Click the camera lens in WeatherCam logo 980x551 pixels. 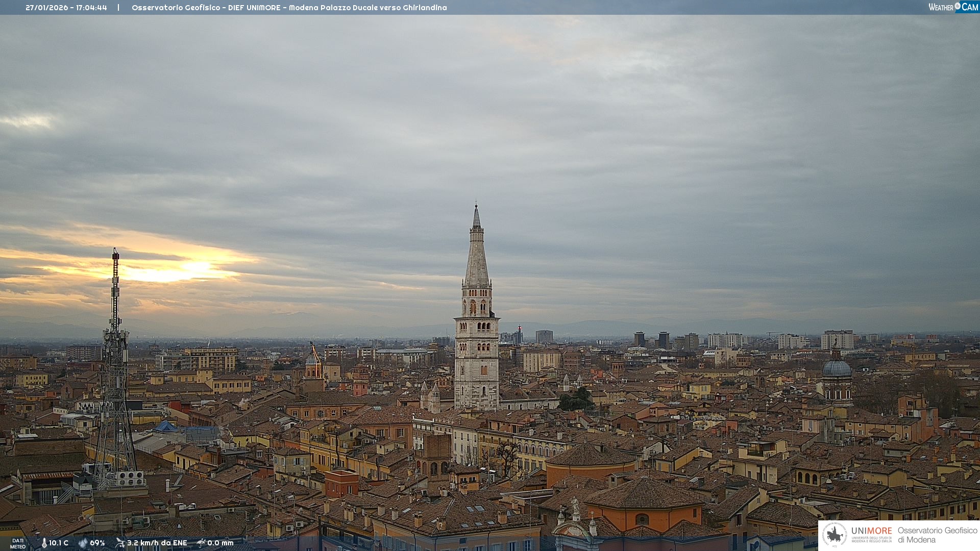click(x=958, y=6)
